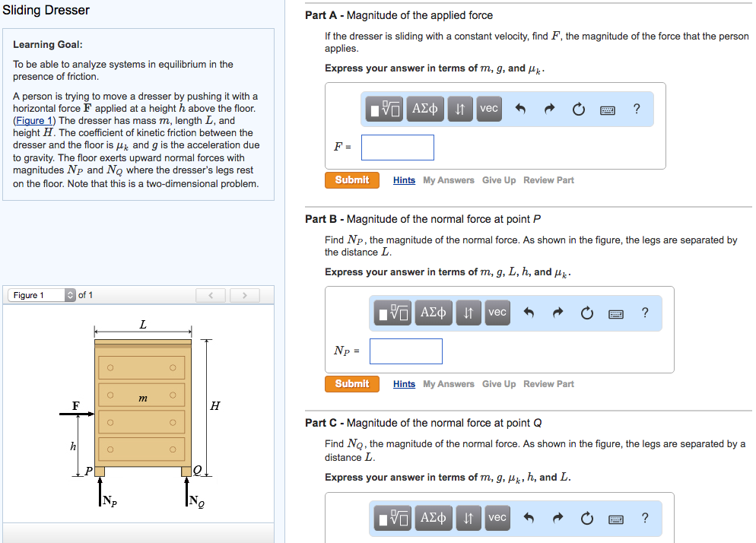
Task: Click vec button in Part B toolbar
Action: point(497,313)
